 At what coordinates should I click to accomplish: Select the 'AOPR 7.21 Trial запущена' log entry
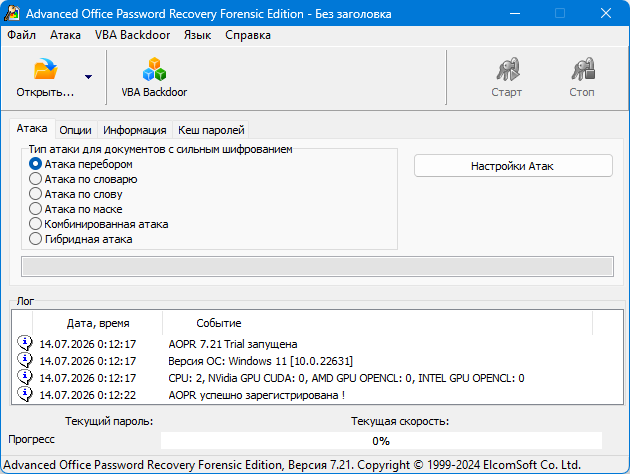[x=233, y=344]
